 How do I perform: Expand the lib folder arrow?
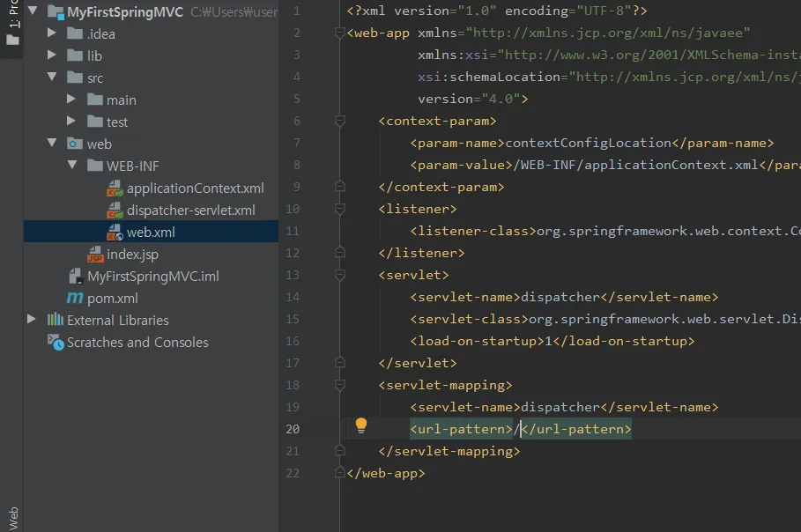click(x=52, y=55)
